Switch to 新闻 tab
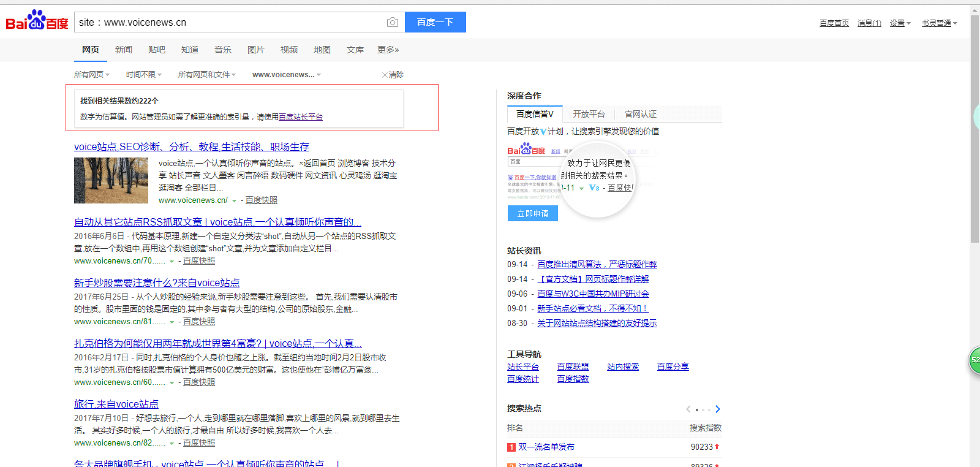The image size is (980, 467). (124, 50)
